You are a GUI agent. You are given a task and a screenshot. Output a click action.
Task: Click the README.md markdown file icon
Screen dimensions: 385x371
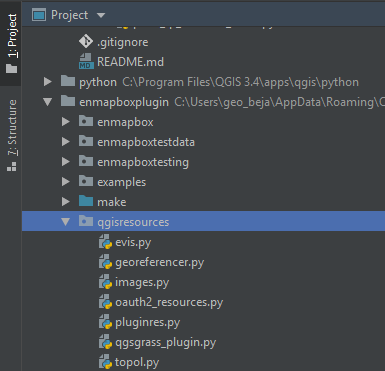(x=86, y=62)
